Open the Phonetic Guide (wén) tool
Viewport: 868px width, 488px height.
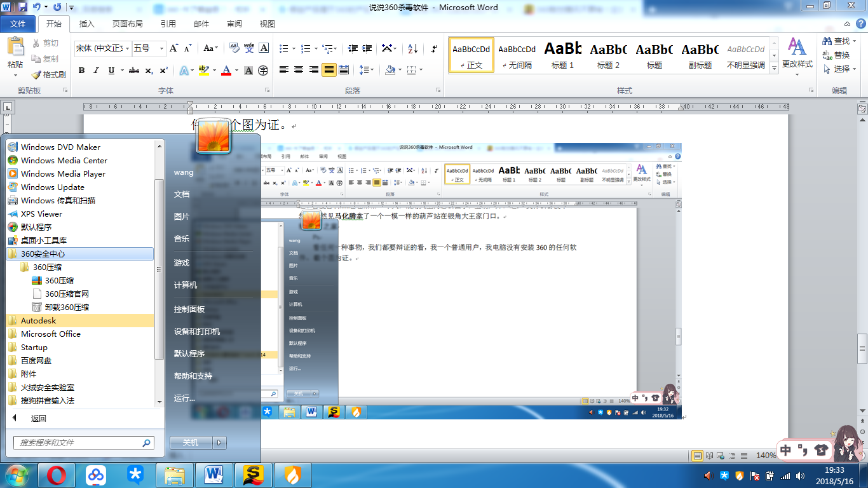pos(249,48)
